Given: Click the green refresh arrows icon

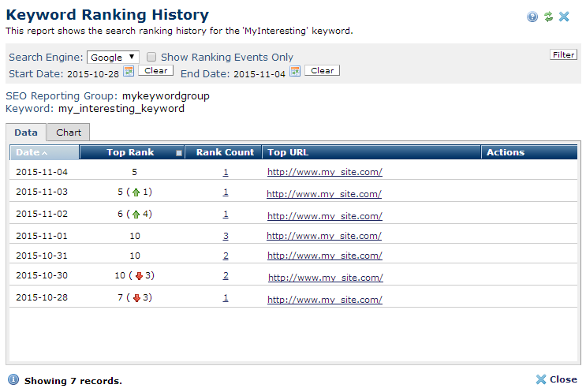Looking at the screenshot, I should (548, 17).
